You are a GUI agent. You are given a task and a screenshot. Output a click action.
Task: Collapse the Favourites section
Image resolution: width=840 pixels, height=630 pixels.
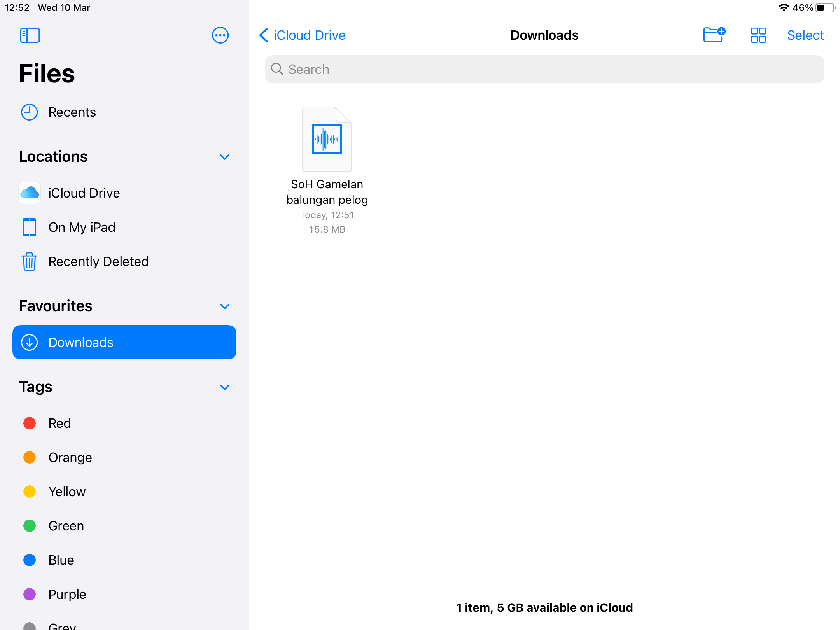225,306
